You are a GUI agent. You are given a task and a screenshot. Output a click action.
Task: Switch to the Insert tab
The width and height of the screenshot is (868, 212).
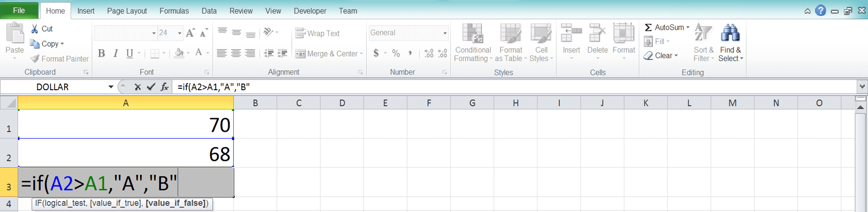(86, 11)
